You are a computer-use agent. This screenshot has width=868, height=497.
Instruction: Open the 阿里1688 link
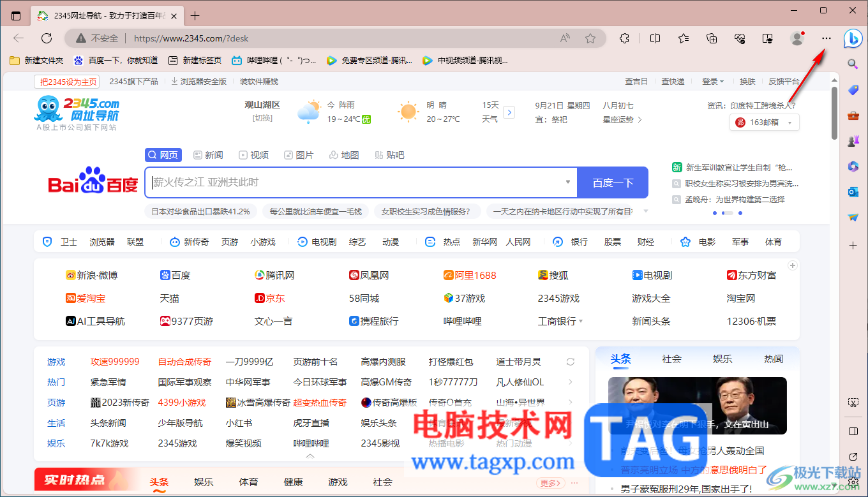coord(470,276)
